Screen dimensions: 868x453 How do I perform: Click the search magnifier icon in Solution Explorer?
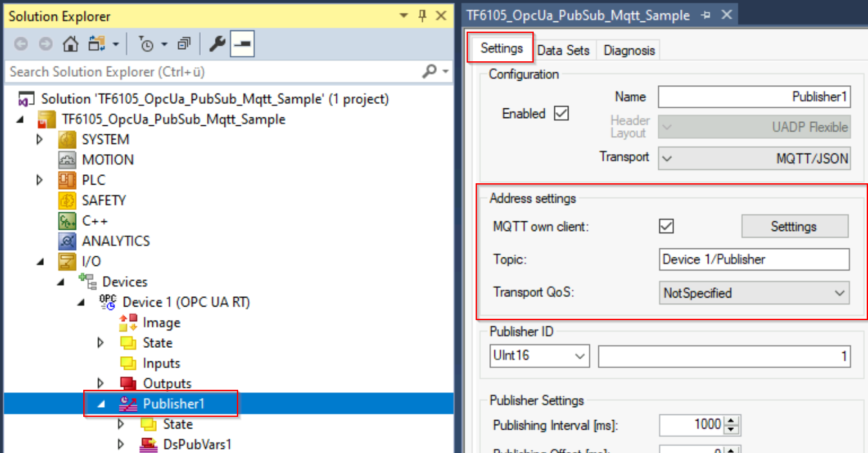pyautogui.click(x=429, y=71)
